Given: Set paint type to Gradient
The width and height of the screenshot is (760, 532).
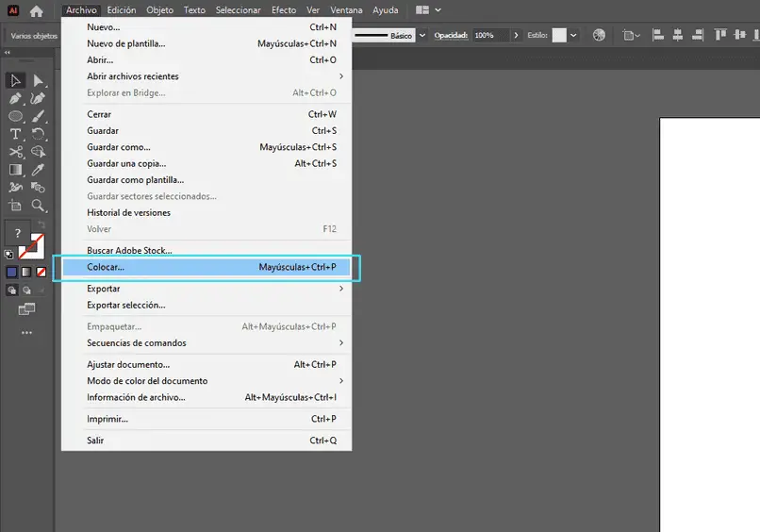Looking at the screenshot, I should point(26,272).
